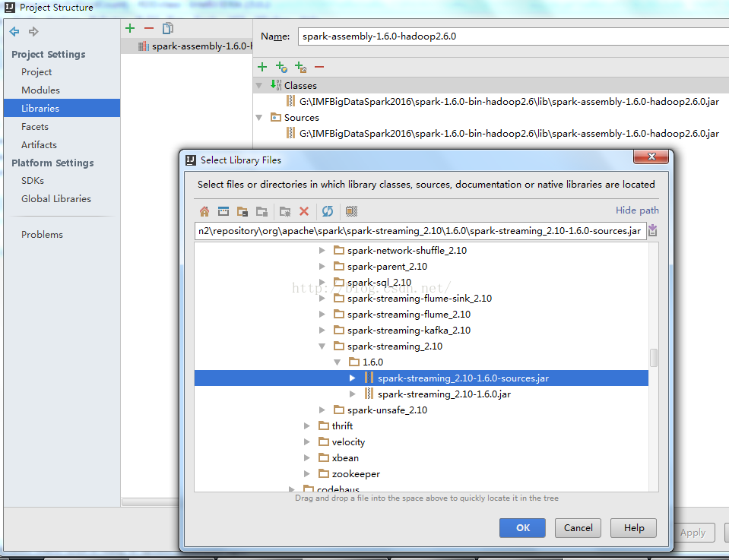Viewport: 729px width, 560px height.
Task: Click add excluded root icon
Action: [300, 67]
